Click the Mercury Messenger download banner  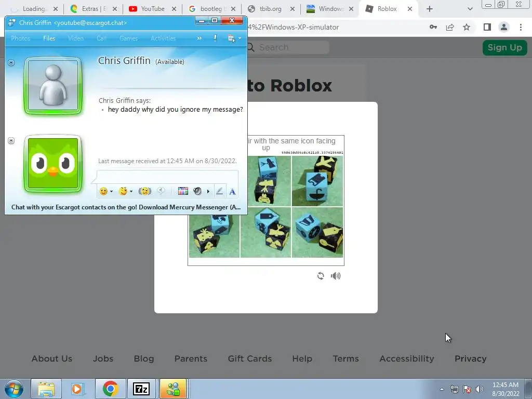pyautogui.click(x=126, y=207)
